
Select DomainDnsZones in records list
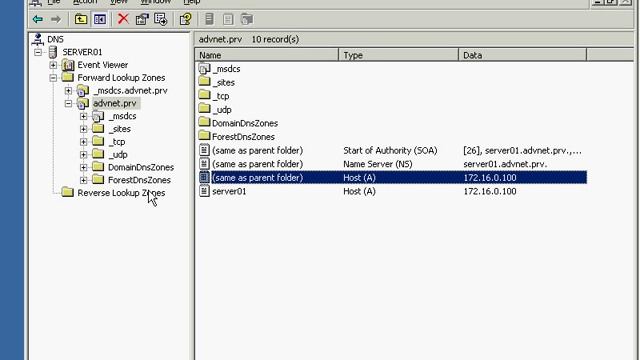click(x=244, y=123)
